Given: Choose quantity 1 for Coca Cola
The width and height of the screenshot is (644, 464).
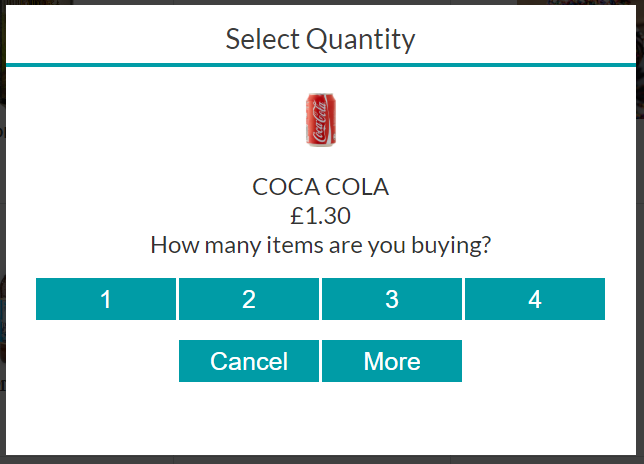Looking at the screenshot, I should point(106,299).
